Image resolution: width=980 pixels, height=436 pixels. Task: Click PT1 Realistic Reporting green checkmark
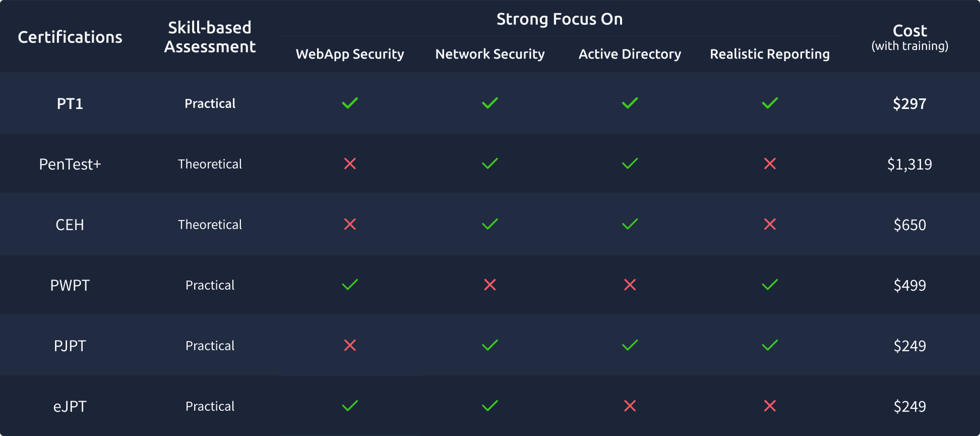coord(770,103)
